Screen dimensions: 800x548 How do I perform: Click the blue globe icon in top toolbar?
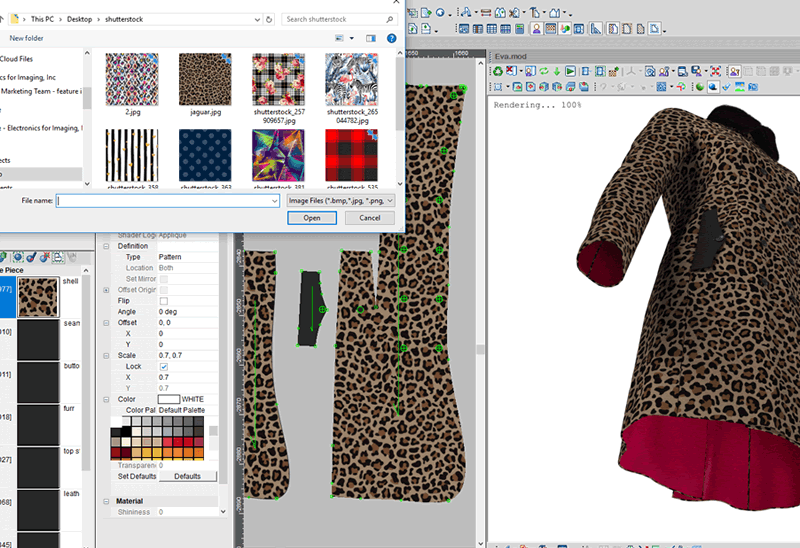(x=440, y=13)
